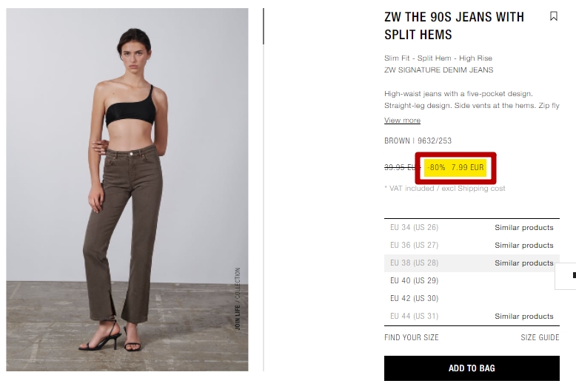Screen dimensions: 576x392
Task: Click the model product photo
Action: (x=127, y=189)
